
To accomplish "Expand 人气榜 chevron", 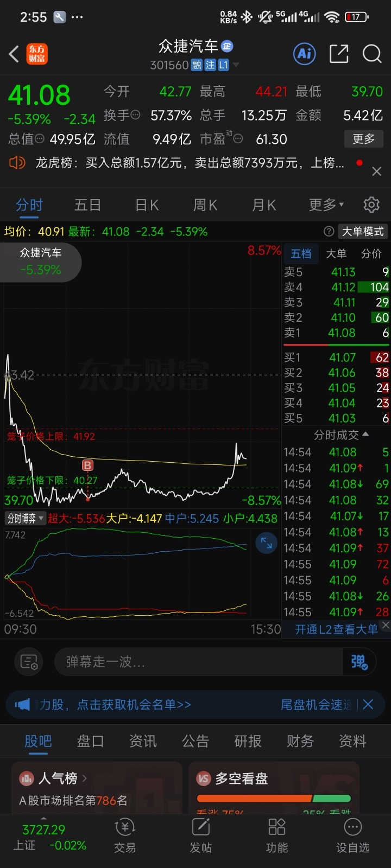I will point(85,778).
